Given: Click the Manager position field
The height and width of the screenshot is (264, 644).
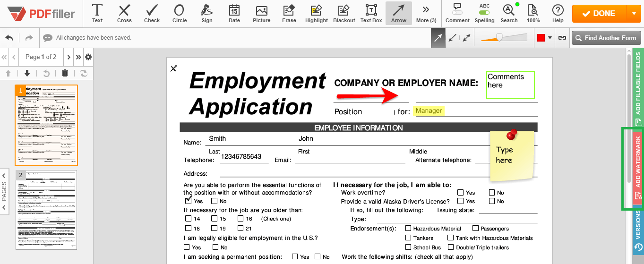Looking at the screenshot, I should [x=429, y=111].
